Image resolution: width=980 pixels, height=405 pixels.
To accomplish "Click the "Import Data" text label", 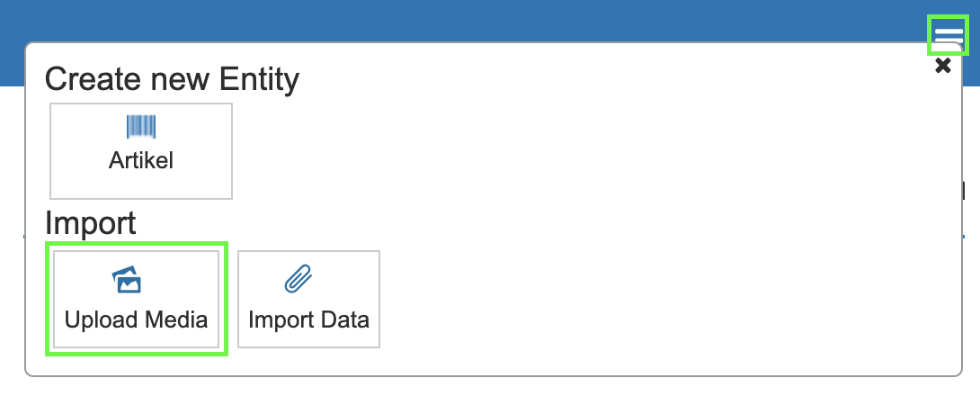I will (308, 319).
